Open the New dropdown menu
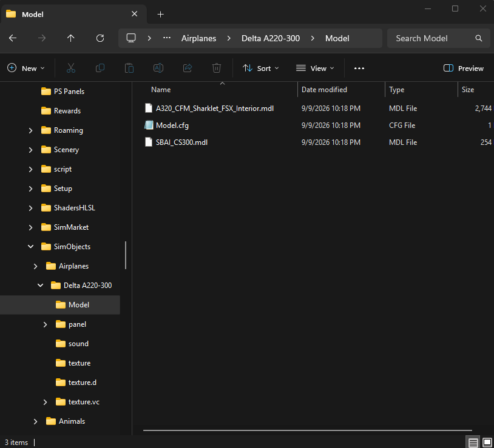Viewport: 494px width, 448px height. coord(26,69)
